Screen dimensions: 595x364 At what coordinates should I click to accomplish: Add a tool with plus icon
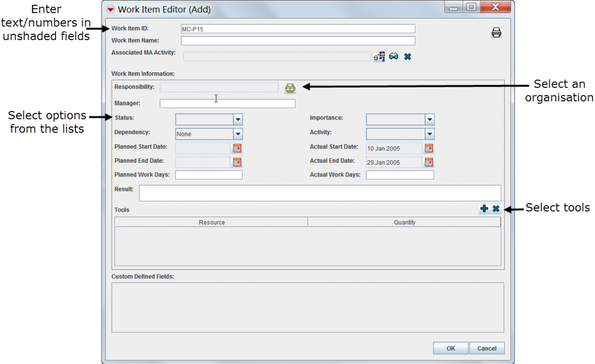coord(484,209)
